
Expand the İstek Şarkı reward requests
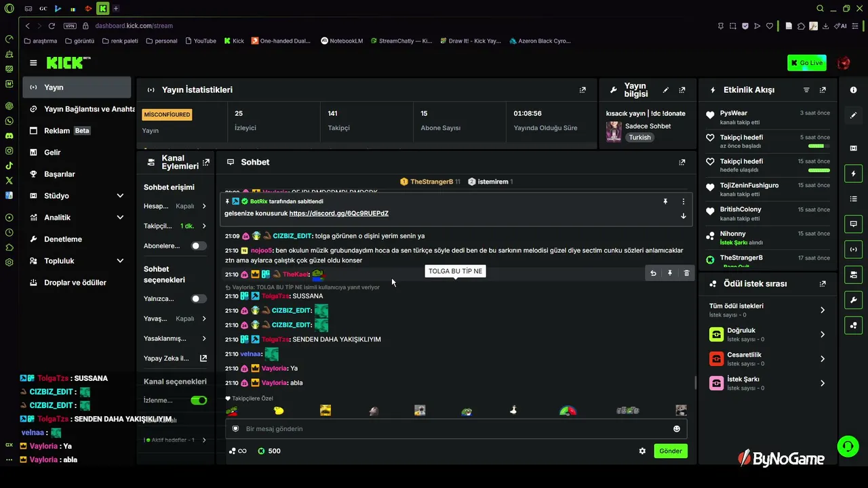(x=767, y=383)
